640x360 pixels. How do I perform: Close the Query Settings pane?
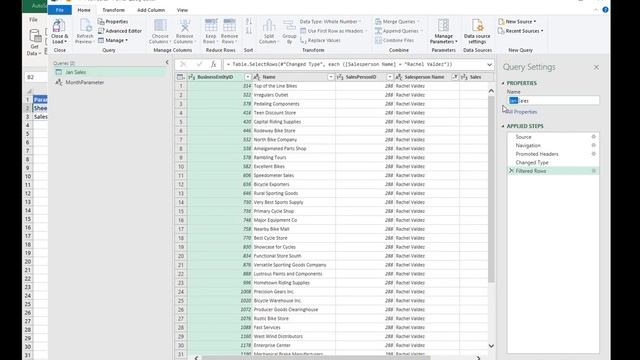[x=596, y=67]
